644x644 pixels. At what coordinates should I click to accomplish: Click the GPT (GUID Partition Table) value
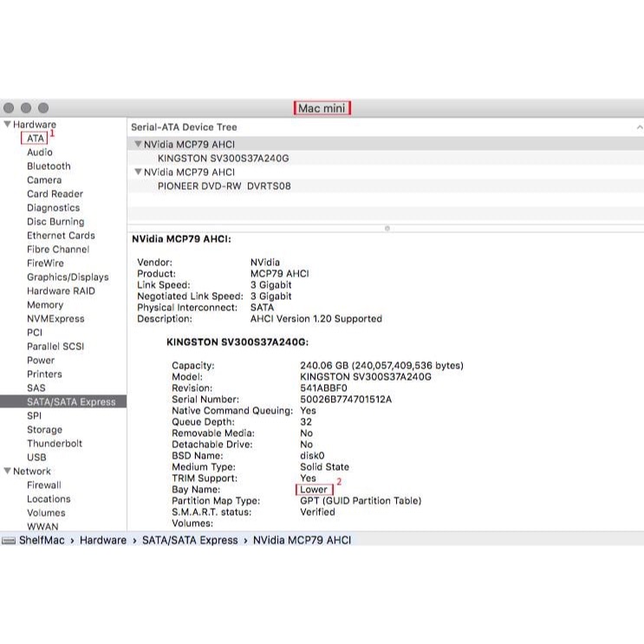coord(361,501)
